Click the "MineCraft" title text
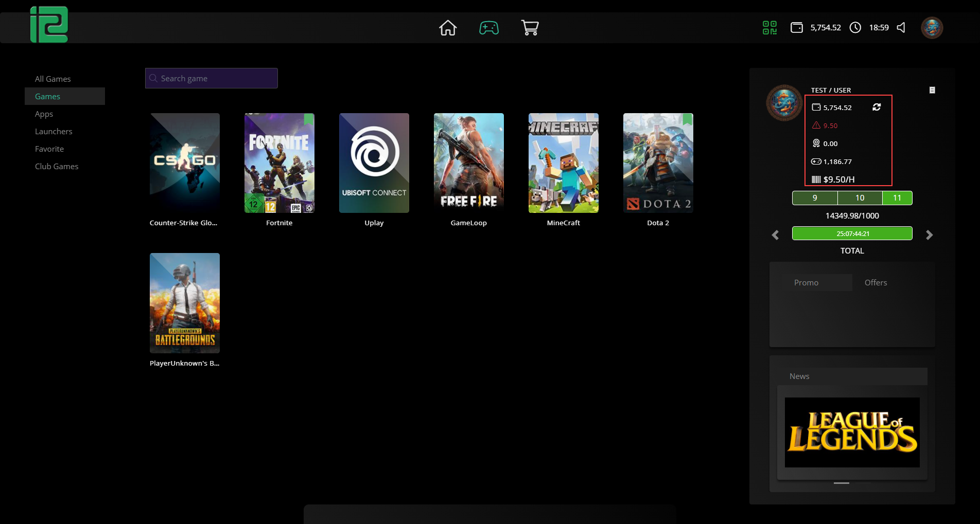 [564, 223]
